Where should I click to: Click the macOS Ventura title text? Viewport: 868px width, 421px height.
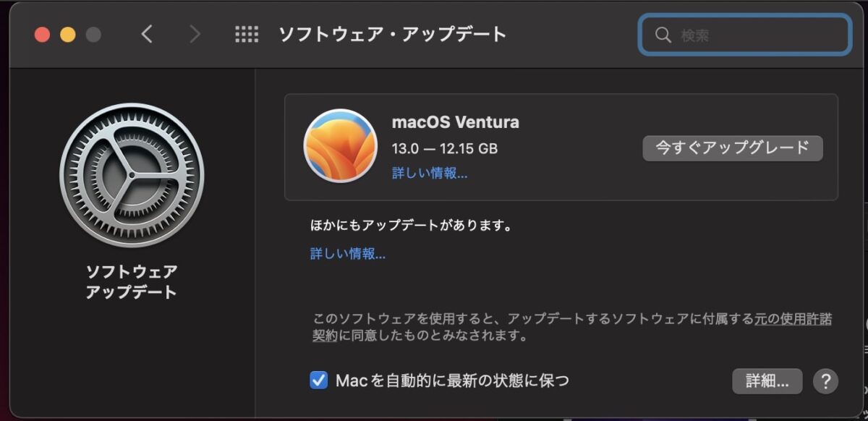[x=456, y=122]
